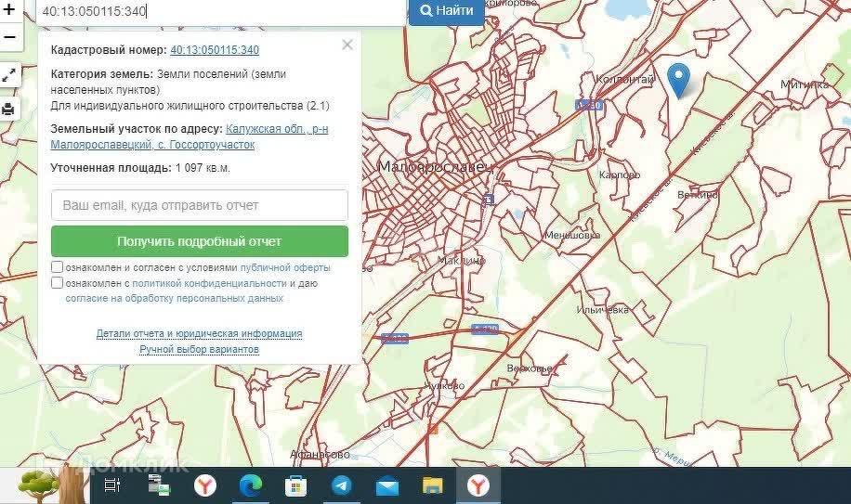Close the cadastral info panel

(x=347, y=45)
